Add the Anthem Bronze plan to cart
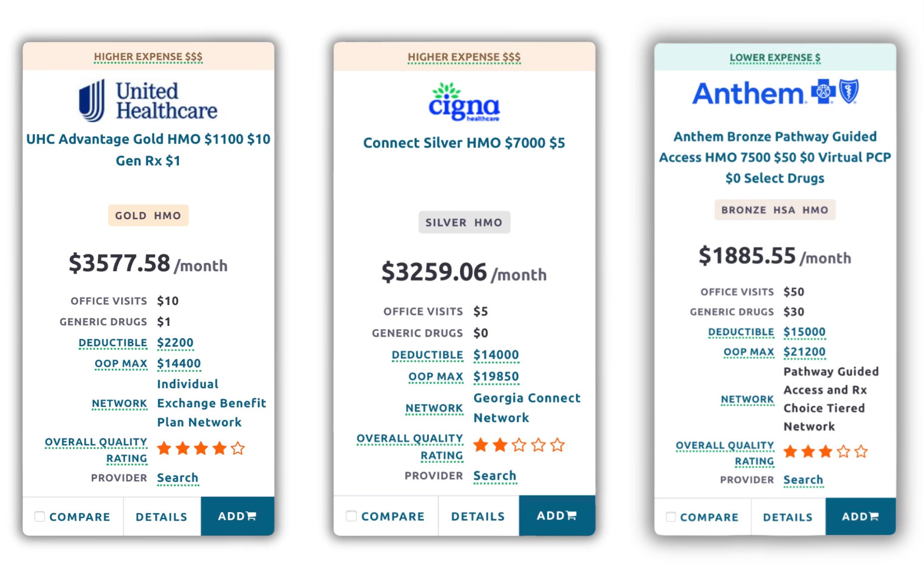The height and width of the screenshot is (575, 924). coord(860,517)
